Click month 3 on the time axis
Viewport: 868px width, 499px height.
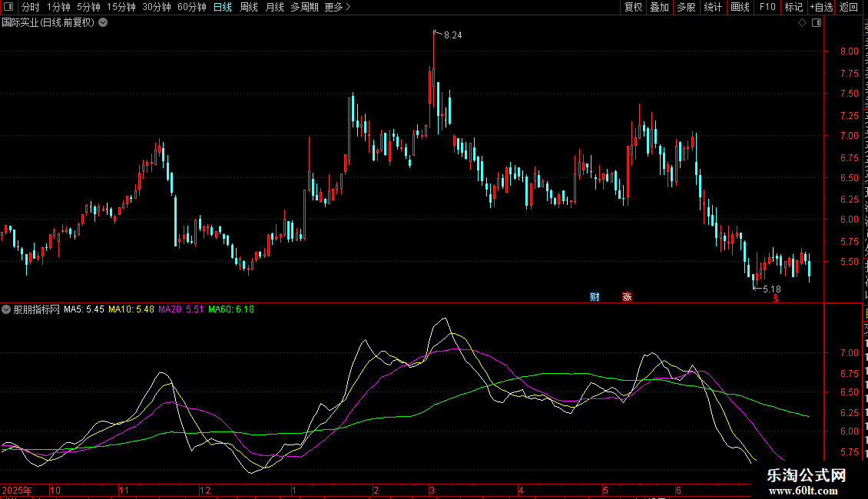pos(432,490)
